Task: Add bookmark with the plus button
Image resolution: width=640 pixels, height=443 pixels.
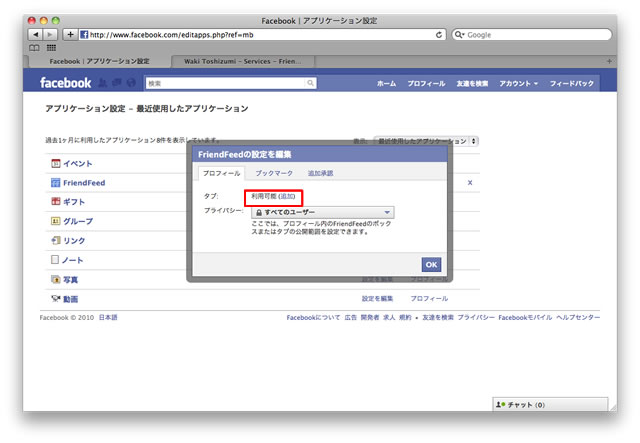Action: 70,35
